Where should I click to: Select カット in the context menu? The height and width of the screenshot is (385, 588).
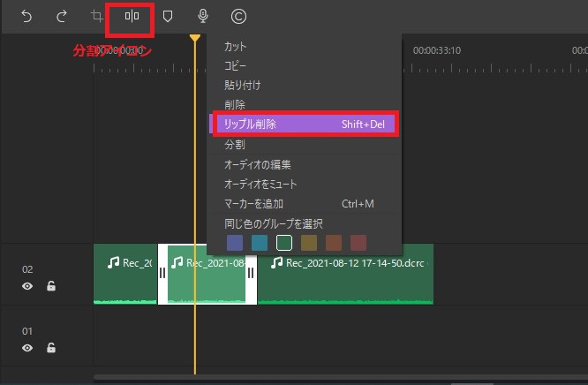236,47
